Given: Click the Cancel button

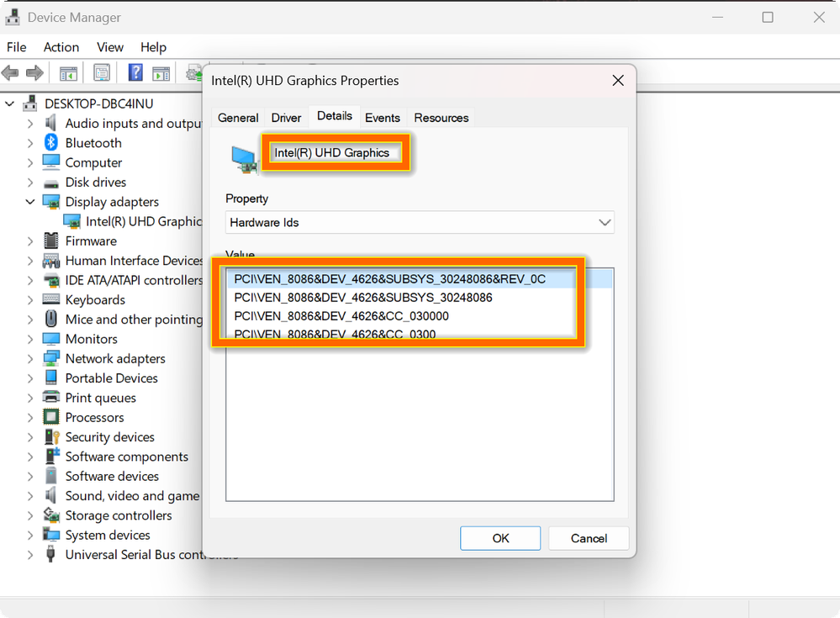Looking at the screenshot, I should [x=589, y=538].
